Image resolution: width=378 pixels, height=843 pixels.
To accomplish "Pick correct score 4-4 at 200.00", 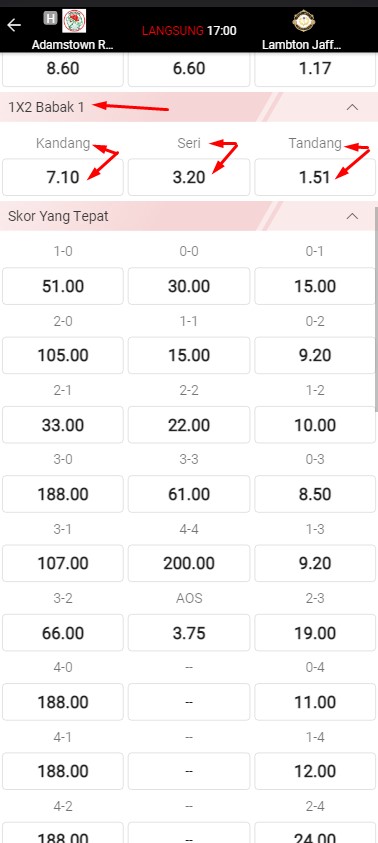I will (189, 563).
